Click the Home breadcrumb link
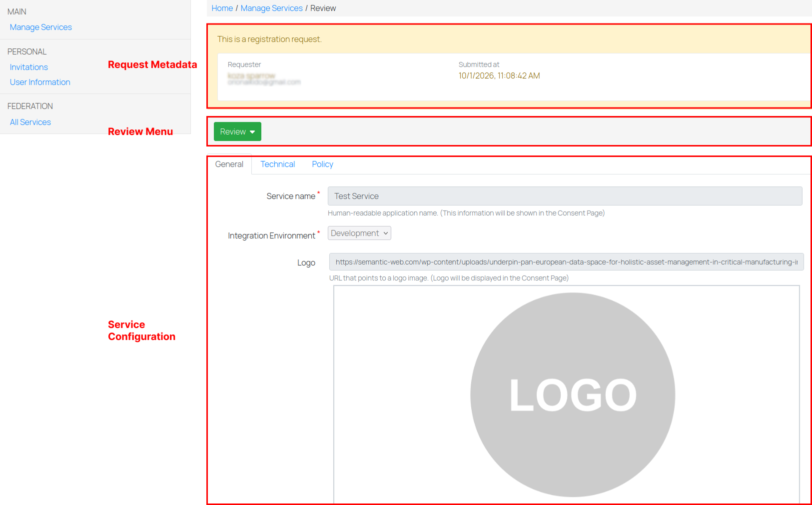The height and width of the screenshot is (505, 812). tap(222, 8)
